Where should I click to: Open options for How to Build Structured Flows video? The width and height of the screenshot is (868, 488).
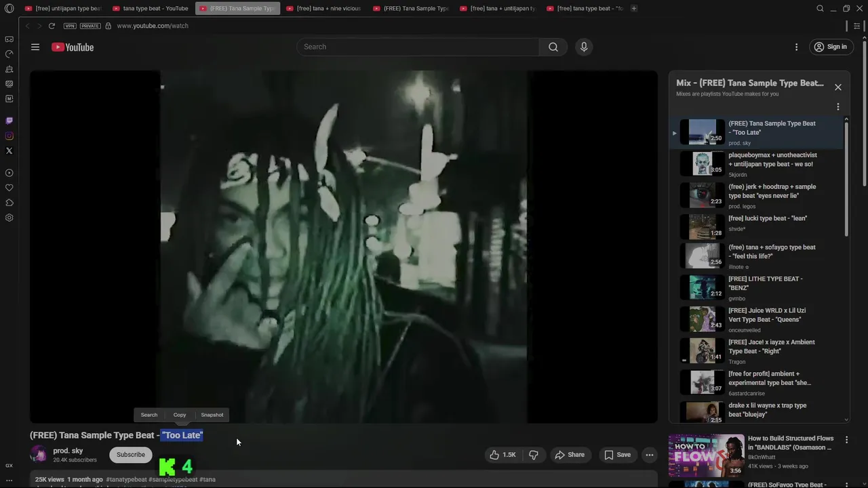click(846, 440)
